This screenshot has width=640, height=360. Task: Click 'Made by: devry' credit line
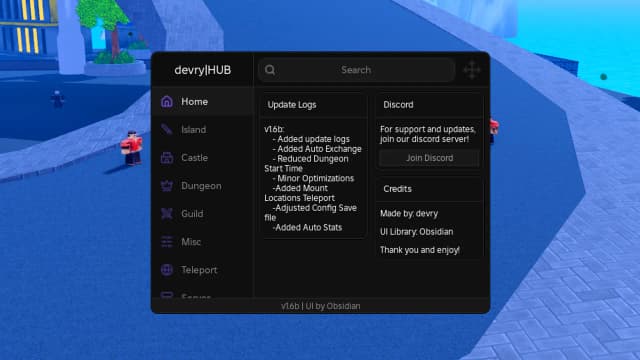(x=409, y=213)
